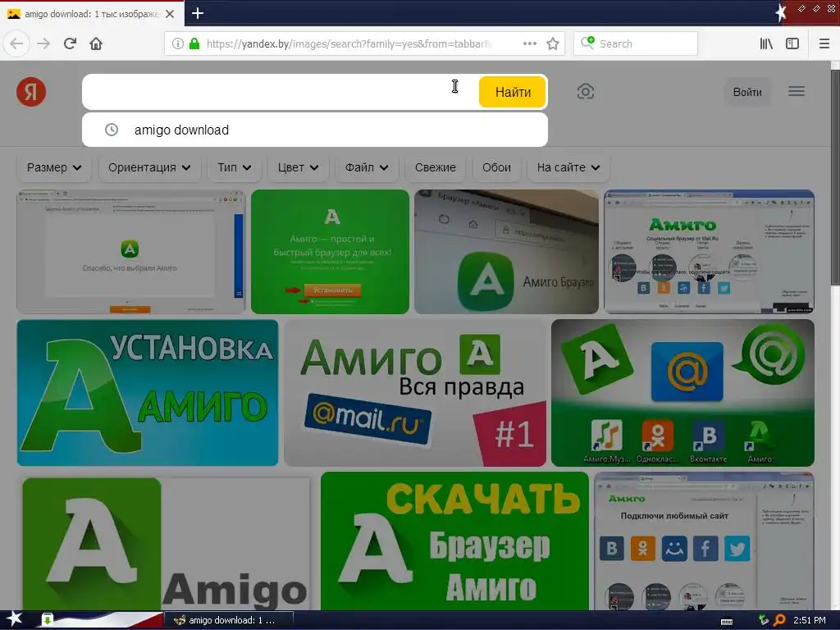Screen dimensions: 840x630
Task: Show site information icon in address bar
Action: click(x=177, y=43)
